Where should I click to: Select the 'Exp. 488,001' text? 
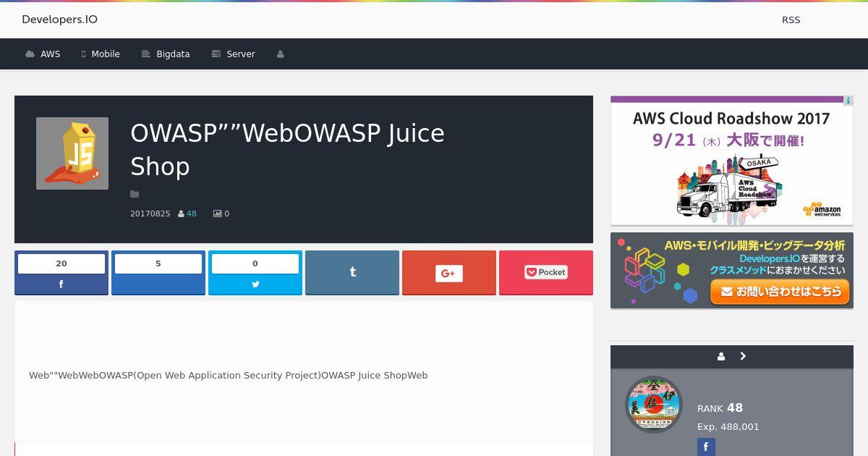(728, 427)
